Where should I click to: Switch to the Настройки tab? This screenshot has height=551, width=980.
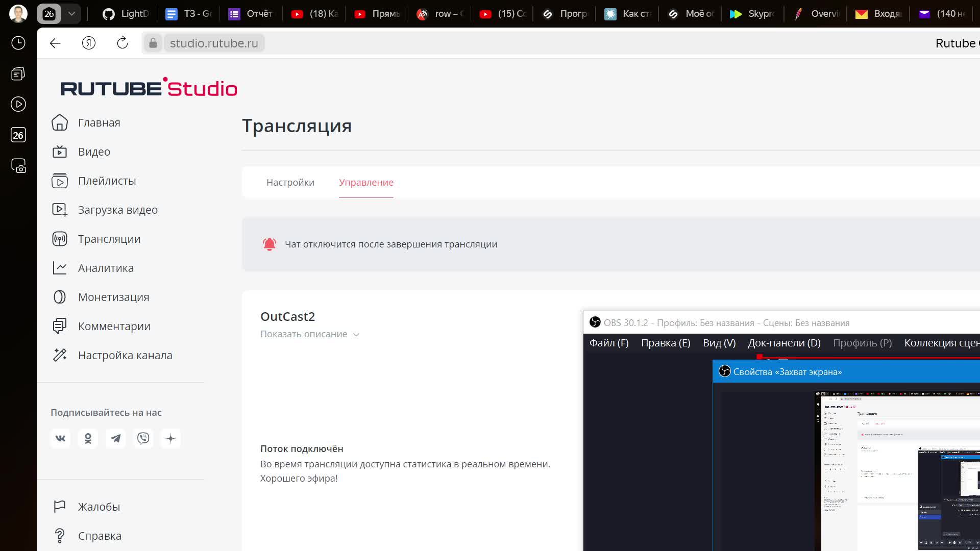point(290,182)
